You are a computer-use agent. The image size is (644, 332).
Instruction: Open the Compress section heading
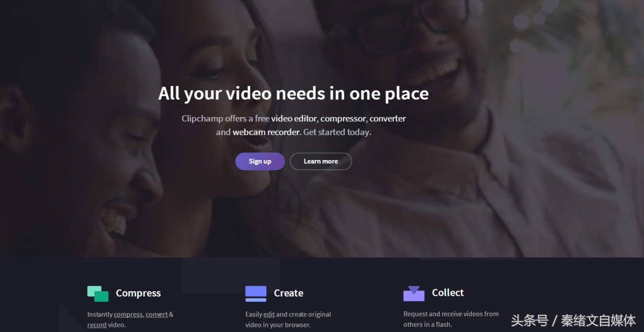[x=138, y=293]
